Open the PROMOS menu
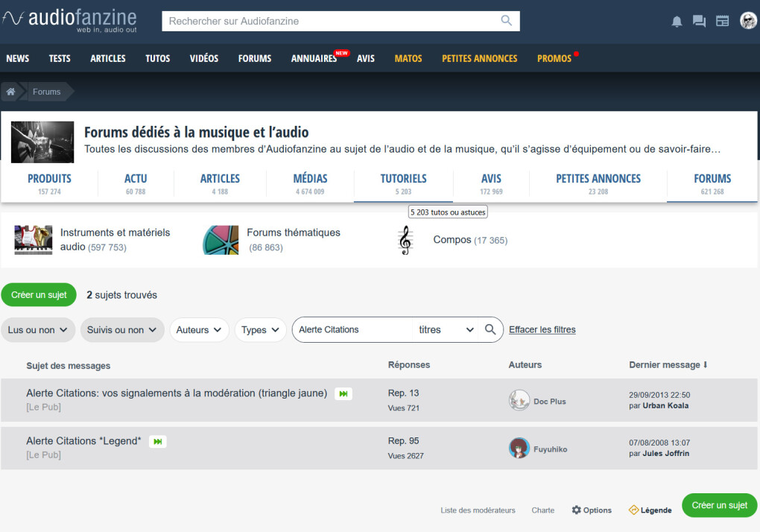This screenshot has height=532, width=760. [554, 59]
